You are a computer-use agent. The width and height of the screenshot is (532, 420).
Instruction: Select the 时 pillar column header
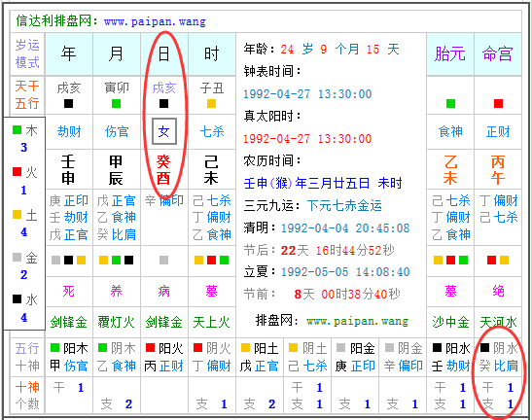click(211, 53)
